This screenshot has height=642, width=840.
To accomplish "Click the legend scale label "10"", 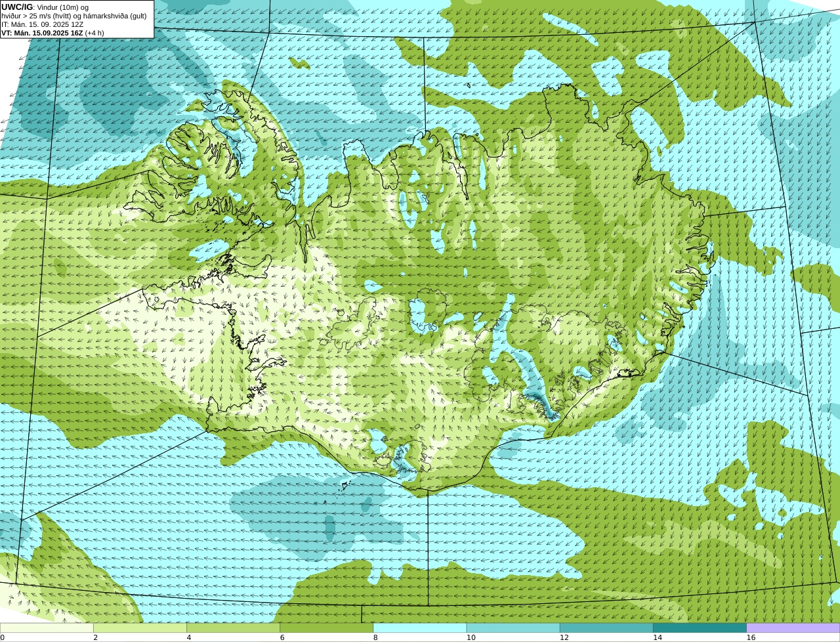I will click(x=471, y=637).
